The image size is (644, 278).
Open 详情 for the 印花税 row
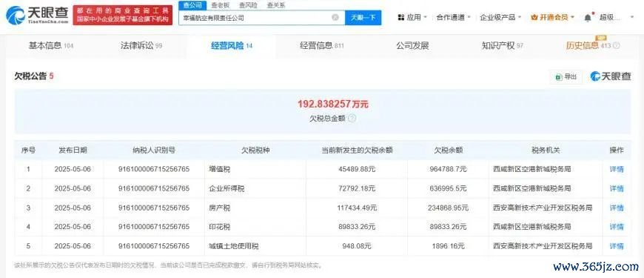pyautogui.click(x=617, y=227)
